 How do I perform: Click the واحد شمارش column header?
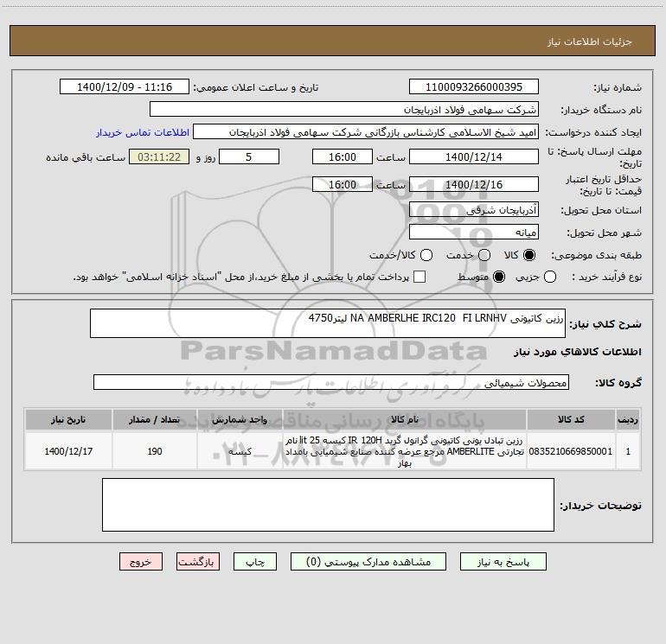(240, 419)
